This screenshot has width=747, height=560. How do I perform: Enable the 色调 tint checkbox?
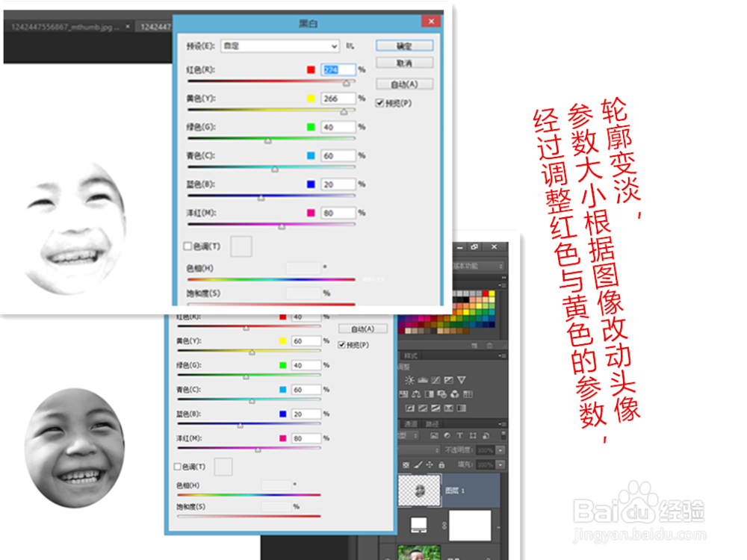[187, 246]
